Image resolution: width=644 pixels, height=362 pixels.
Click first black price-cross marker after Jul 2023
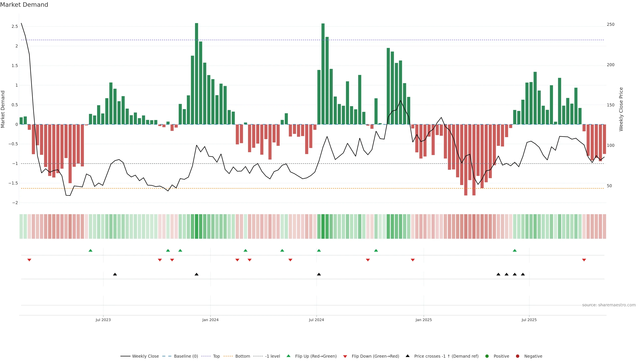click(x=115, y=274)
